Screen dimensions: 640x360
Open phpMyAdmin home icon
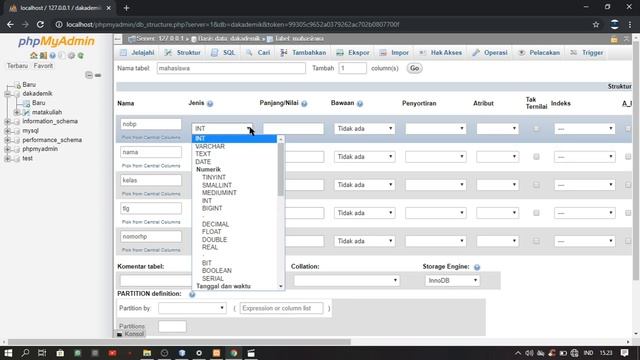(33, 56)
